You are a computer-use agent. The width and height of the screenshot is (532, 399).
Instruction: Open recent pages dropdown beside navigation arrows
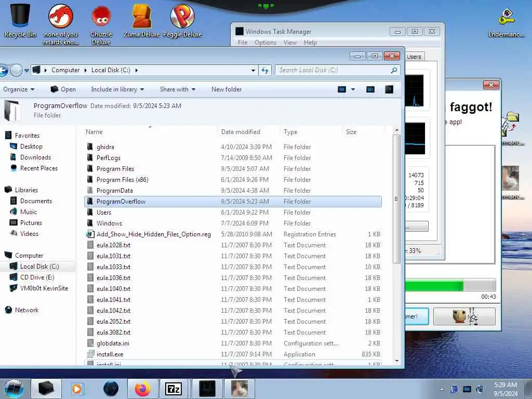(x=26, y=71)
